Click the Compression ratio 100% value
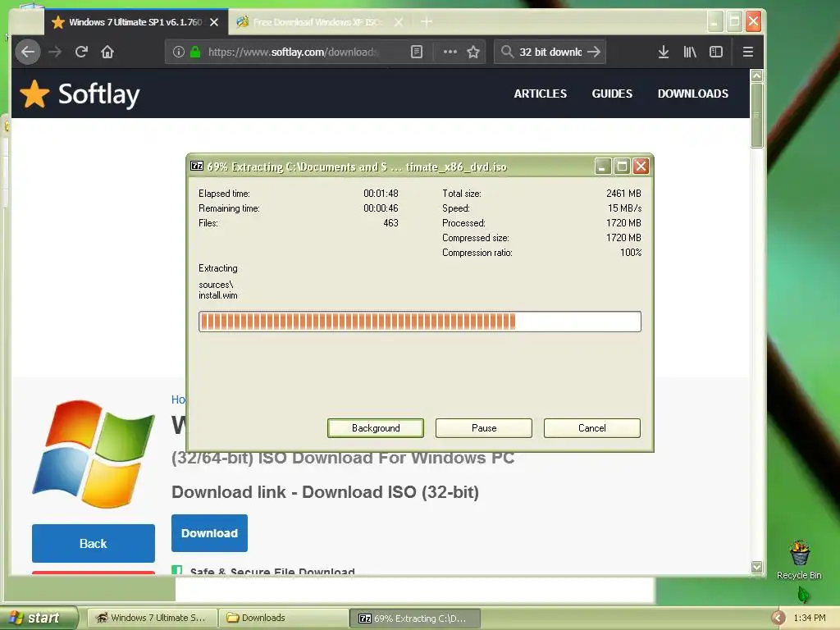Image resolution: width=840 pixels, height=630 pixels. (x=631, y=253)
